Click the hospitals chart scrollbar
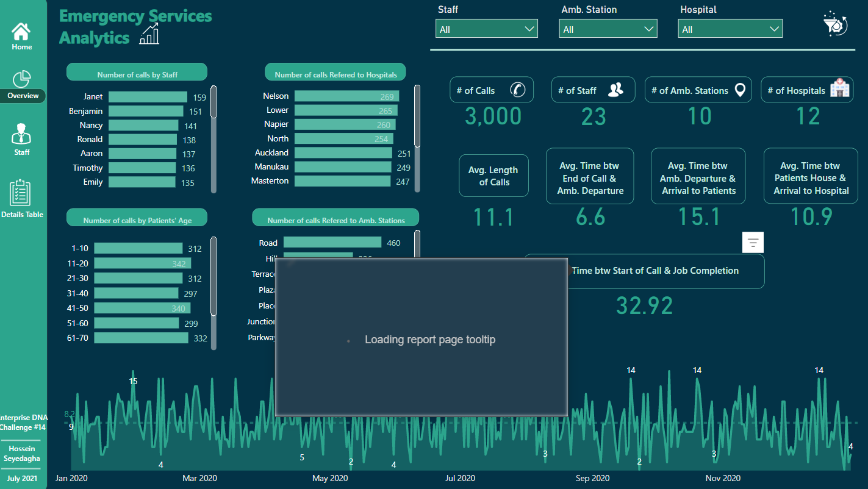 [417, 116]
